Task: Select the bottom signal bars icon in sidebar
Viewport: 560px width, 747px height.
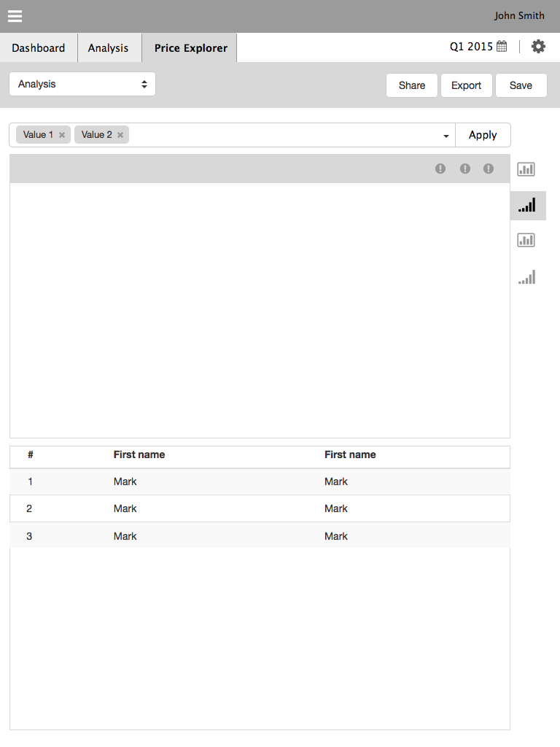Action: pyautogui.click(x=527, y=277)
